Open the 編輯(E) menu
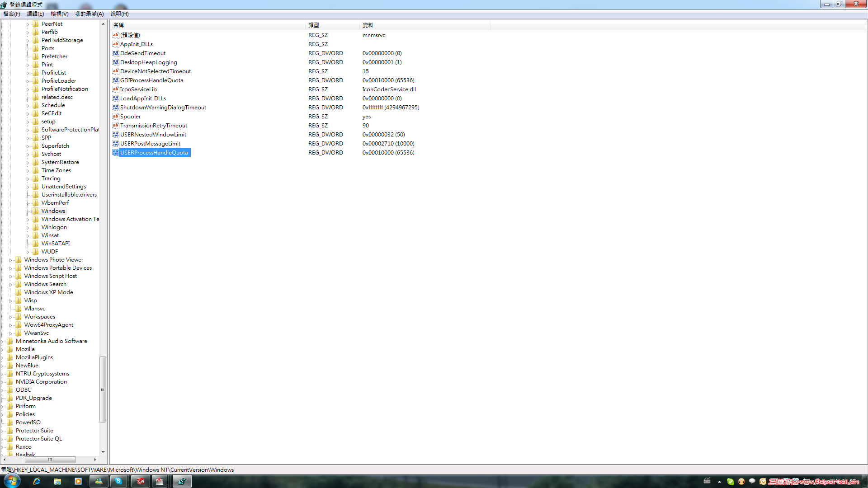Viewport: 868px width, 488px height. (35, 14)
